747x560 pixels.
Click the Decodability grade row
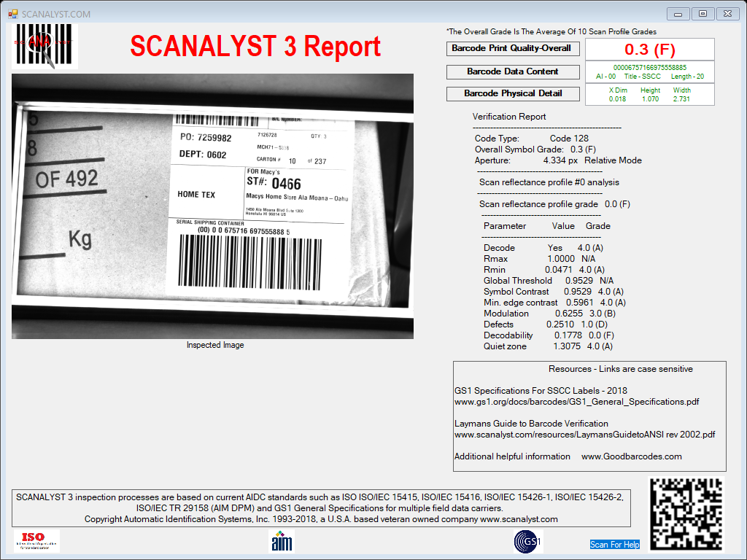(x=549, y=335)
